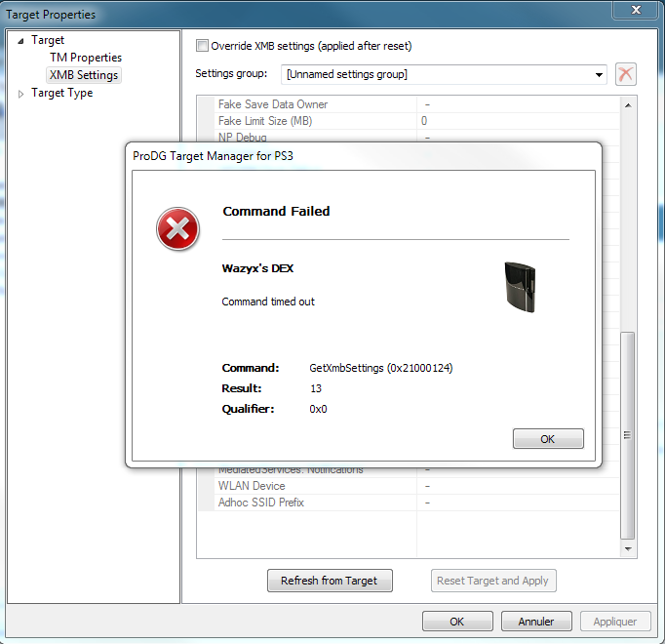Click the Fake Save Data Owner value cell
The image size is (665, 644).
coord(519,104)
